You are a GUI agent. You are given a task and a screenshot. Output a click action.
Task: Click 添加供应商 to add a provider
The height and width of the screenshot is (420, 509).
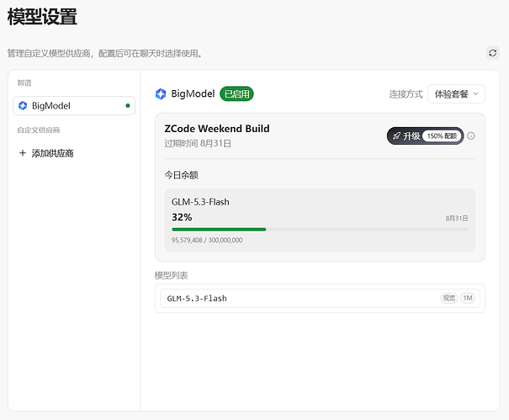tap(47, 153)
